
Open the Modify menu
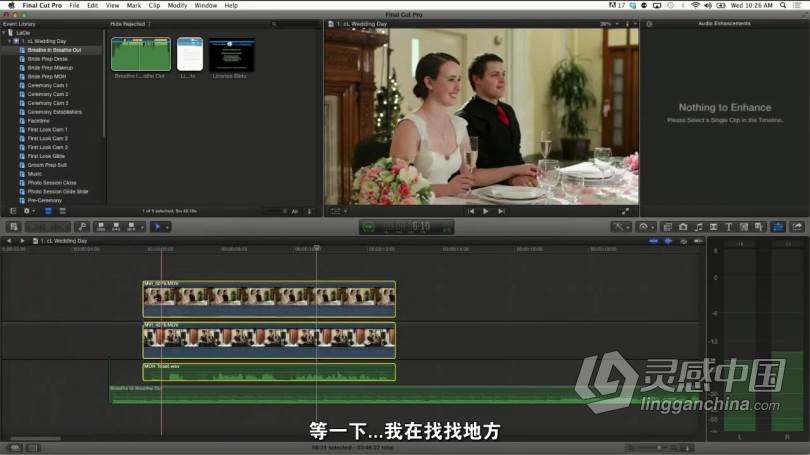pos(177,5)
